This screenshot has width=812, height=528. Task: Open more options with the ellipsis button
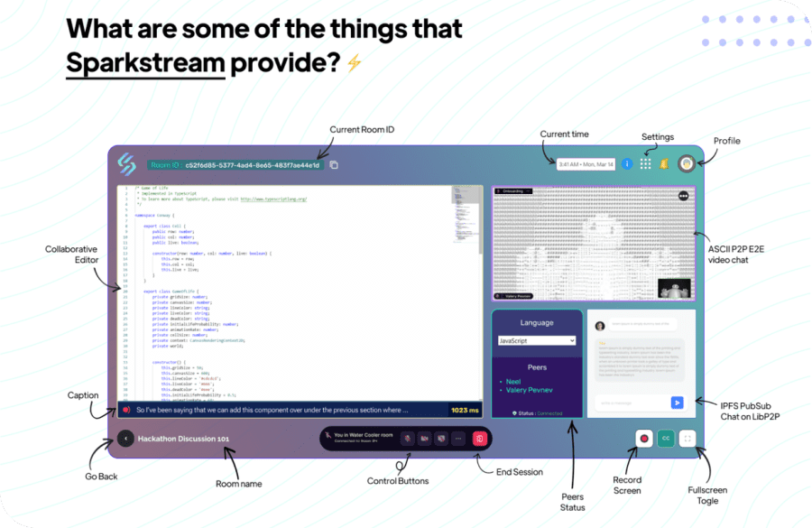[x=457, y=438]
